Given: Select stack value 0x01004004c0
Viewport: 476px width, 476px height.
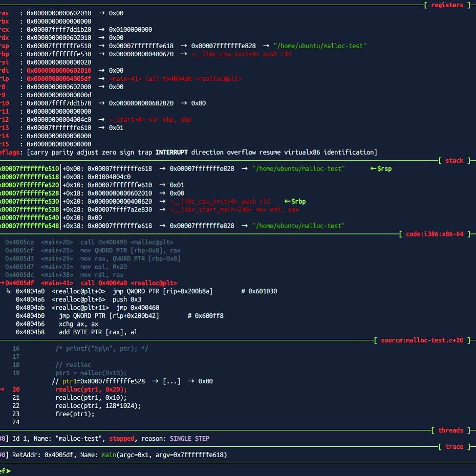Looking at the screenshot, I should point(109,177).
